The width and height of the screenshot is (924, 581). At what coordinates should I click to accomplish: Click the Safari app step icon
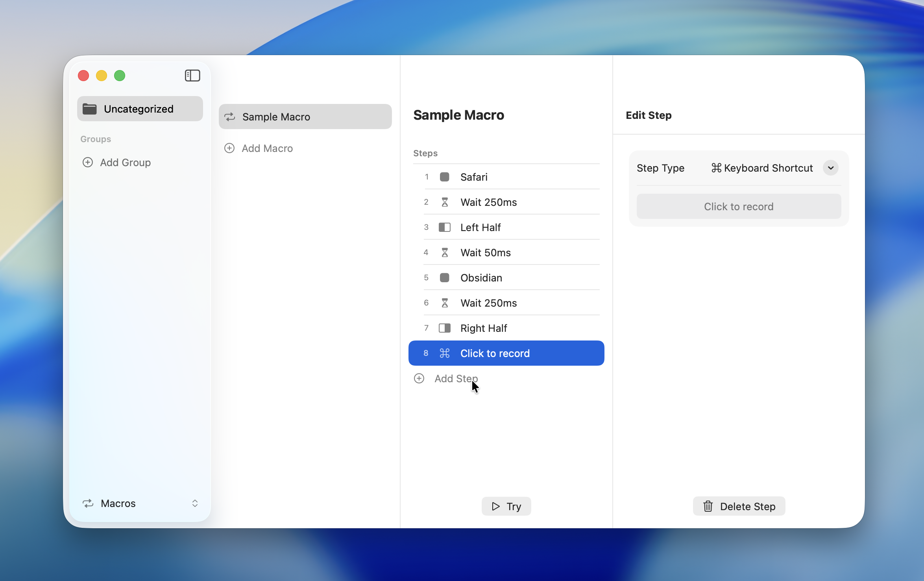click(445, 177)
